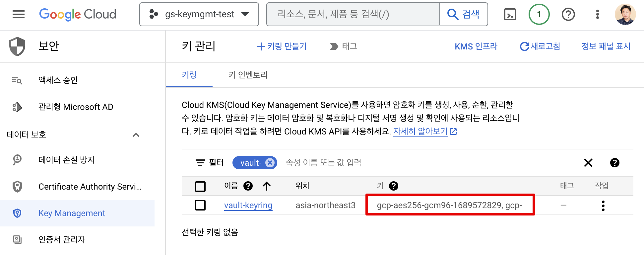Image resolution: width=644 pixels, height=255 pixels.
Task: Open 관리형 Microsoft AD in sidebar
Action: 77,107
